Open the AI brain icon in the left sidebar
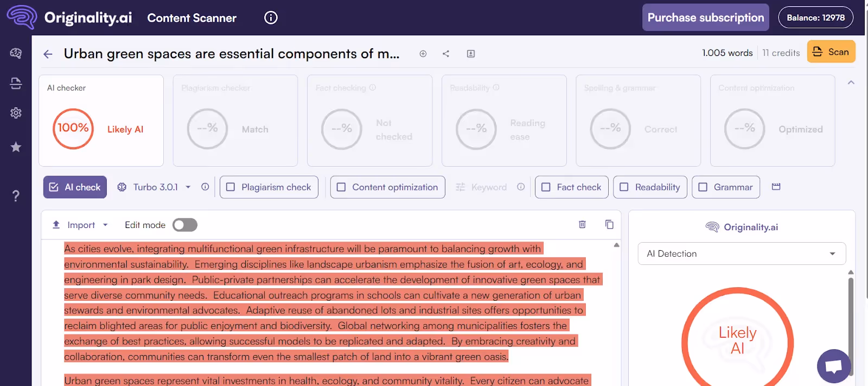 [x=16, y=53]
